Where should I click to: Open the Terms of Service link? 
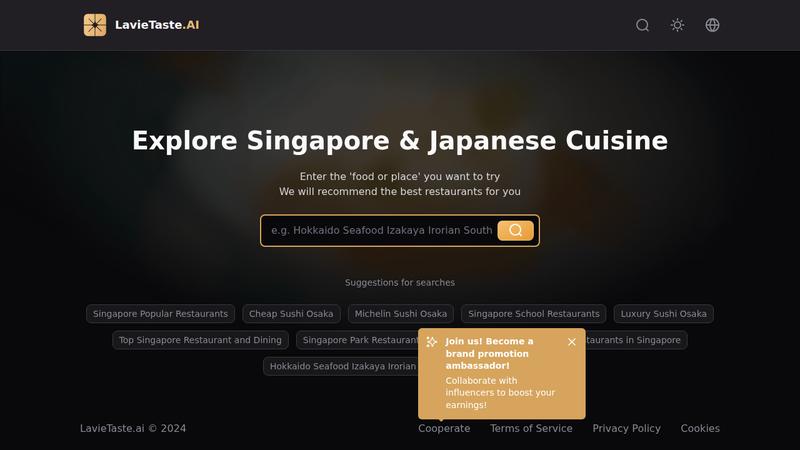531,429
